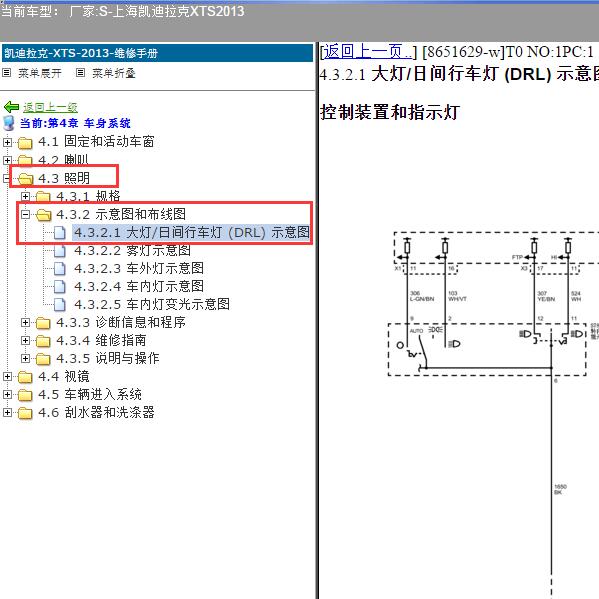Click the 返回上一页 link
Image resolution: width=599 pixels, height=599 pixels.
(x=368, y=52)
